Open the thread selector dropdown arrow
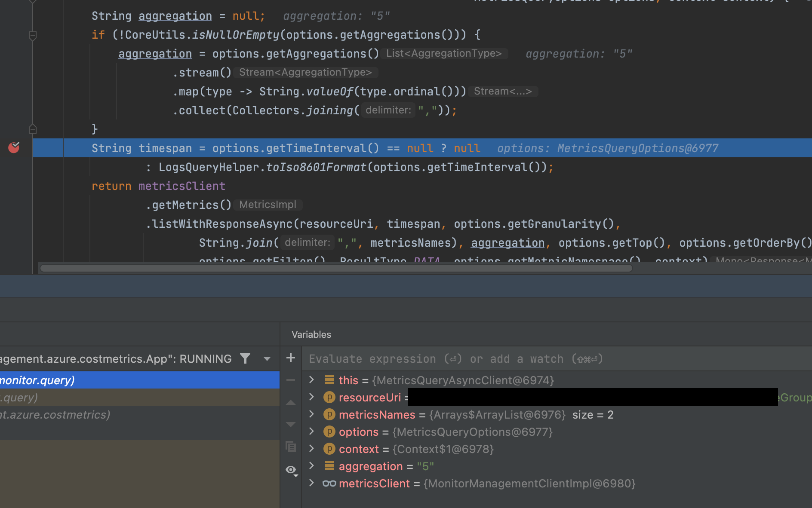This screenshot has width=812, height=508. point(267,358)
